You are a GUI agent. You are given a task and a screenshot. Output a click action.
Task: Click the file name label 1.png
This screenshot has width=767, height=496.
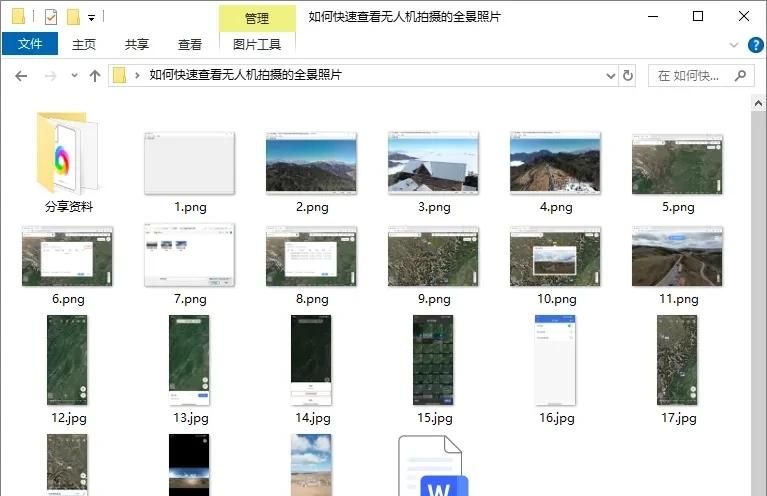pyautogui.click(x=190, y=207)
